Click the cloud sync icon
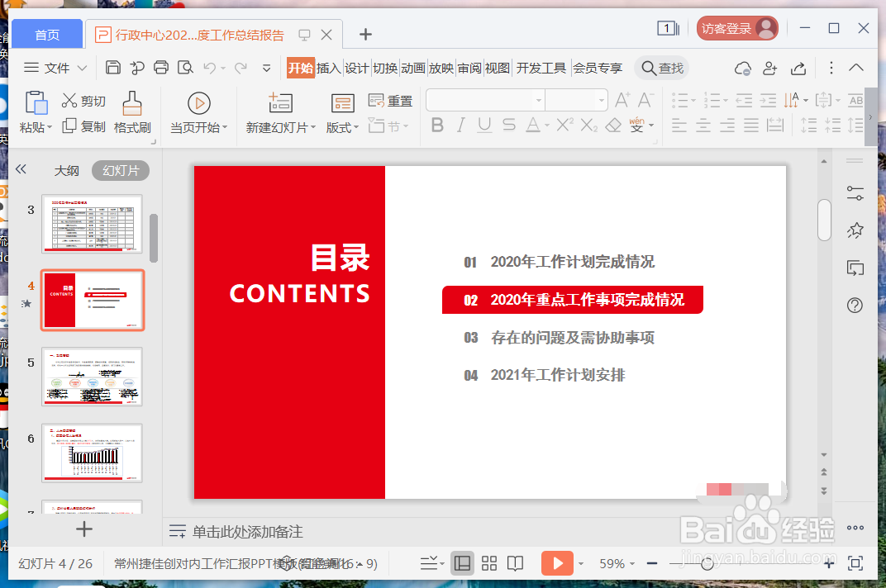The width and height of the screenshot is (886, 588). (742, 69)
